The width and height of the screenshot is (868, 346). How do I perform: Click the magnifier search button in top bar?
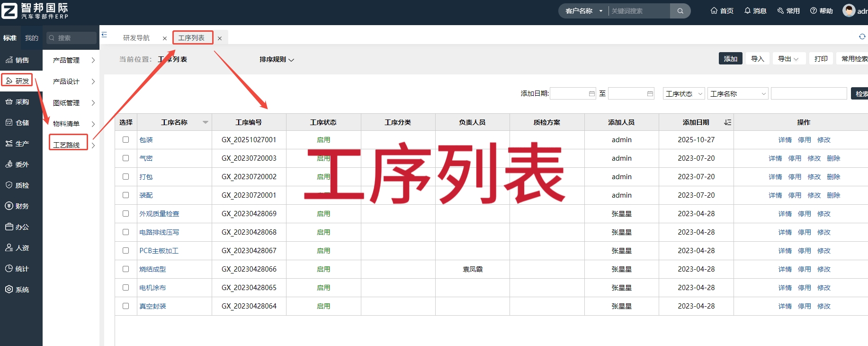pos(680,11)
